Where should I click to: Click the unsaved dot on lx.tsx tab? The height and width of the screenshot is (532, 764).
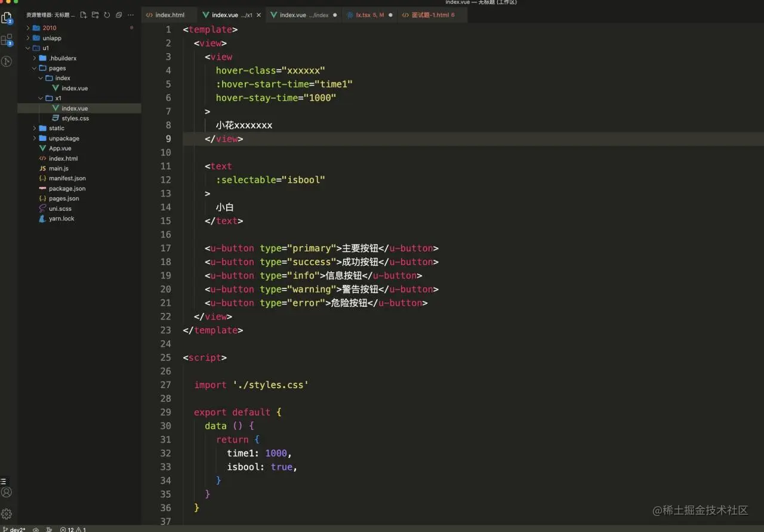tap(390, 15)
